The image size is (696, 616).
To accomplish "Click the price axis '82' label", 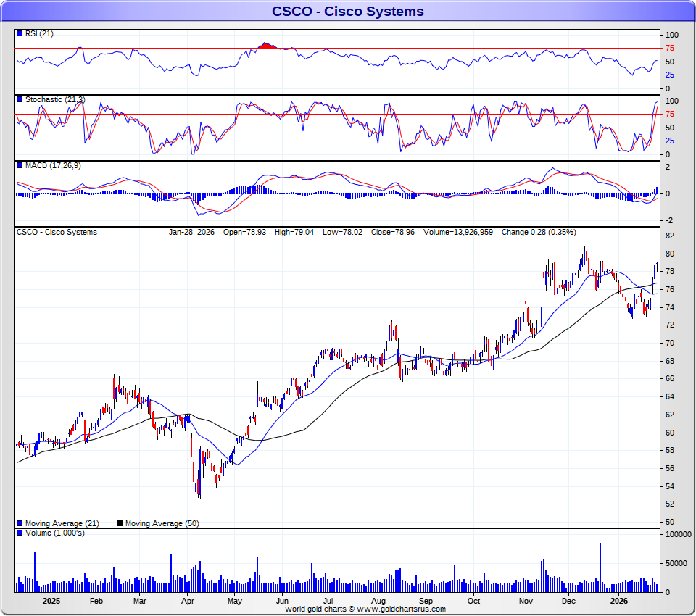I will tap(670, 236).
